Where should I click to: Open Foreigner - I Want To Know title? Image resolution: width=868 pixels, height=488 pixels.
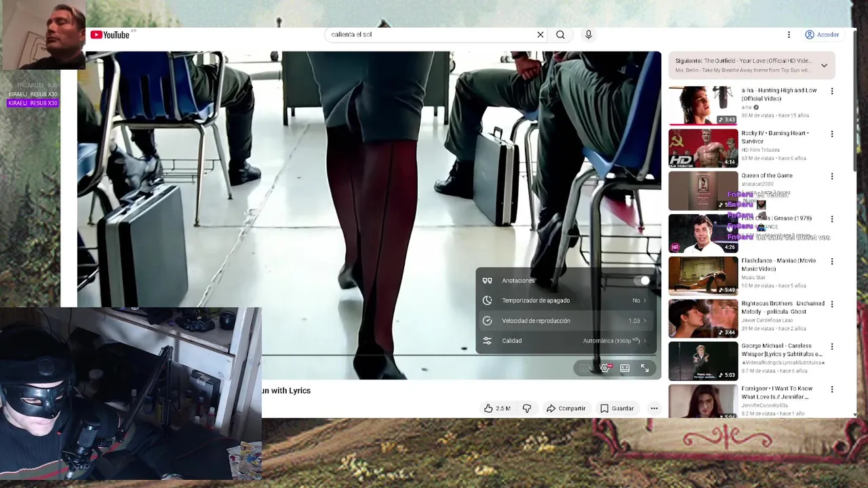click(x=777, y=392)
